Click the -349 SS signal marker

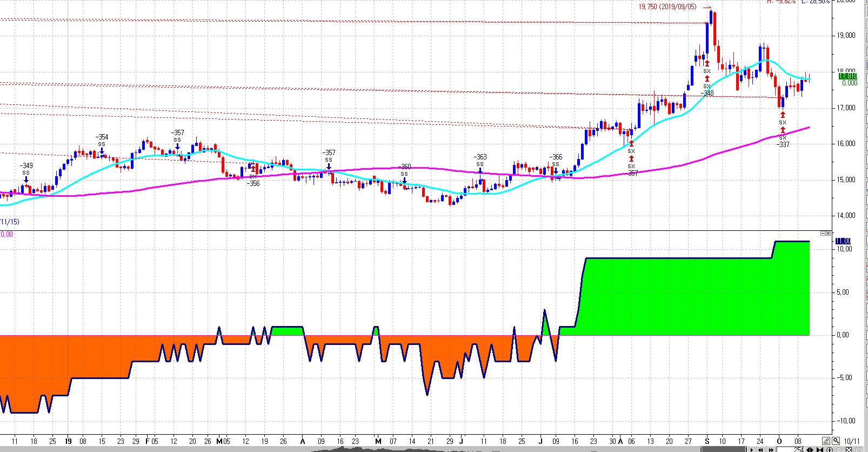pos(26,169)
